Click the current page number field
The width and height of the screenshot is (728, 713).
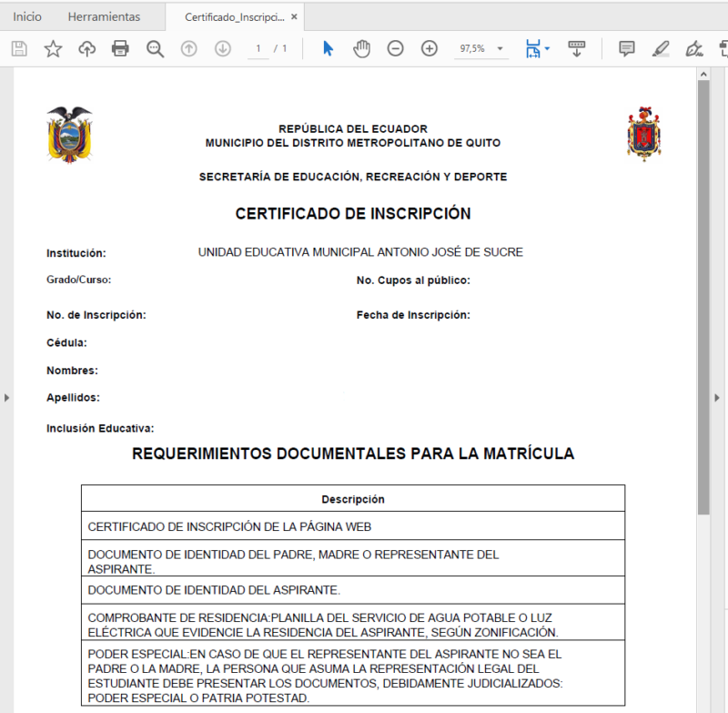click(x=259, y=49)
